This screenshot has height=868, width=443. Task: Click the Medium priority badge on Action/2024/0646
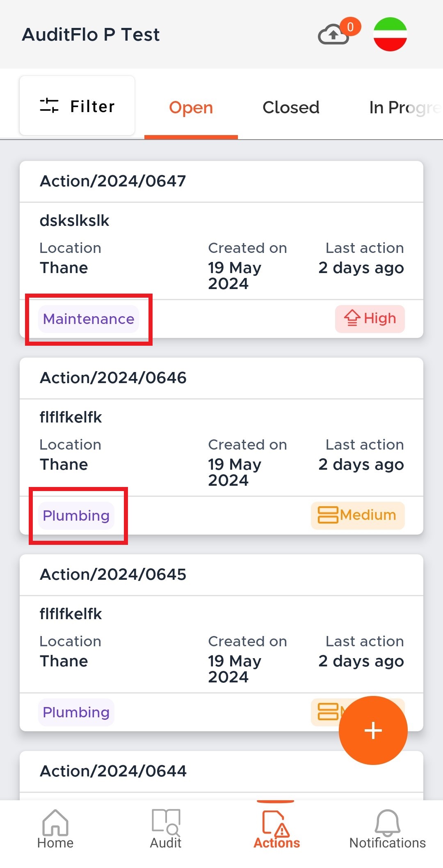pyautogui.click(x=358, y=515)
